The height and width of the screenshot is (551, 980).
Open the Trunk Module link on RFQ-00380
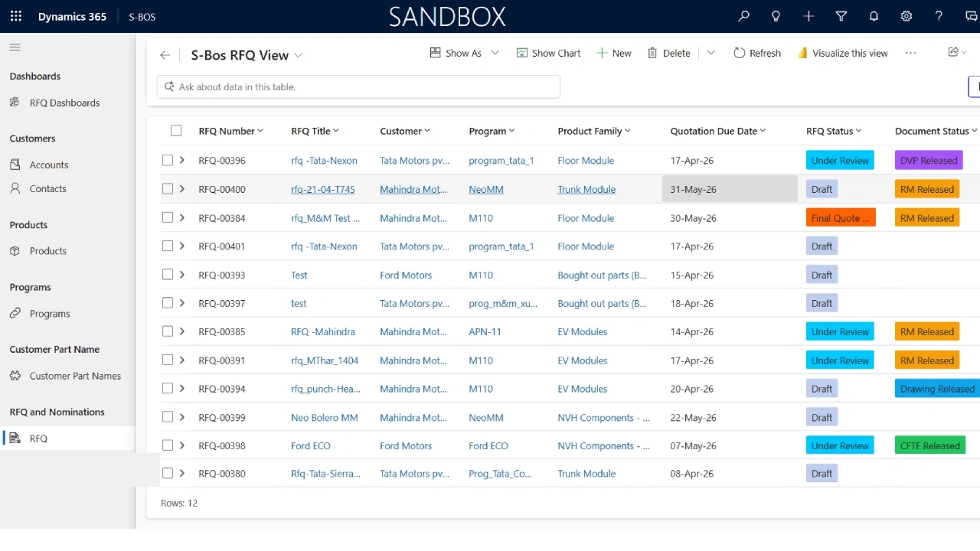click(586, 474)
